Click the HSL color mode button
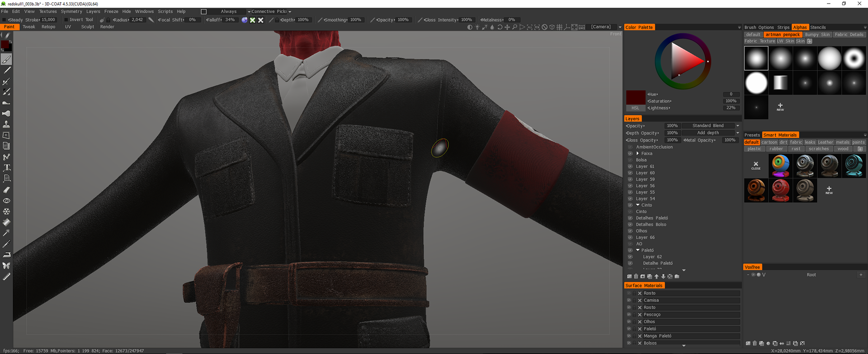Screen dimensions: 868x354 click(635, 108)
